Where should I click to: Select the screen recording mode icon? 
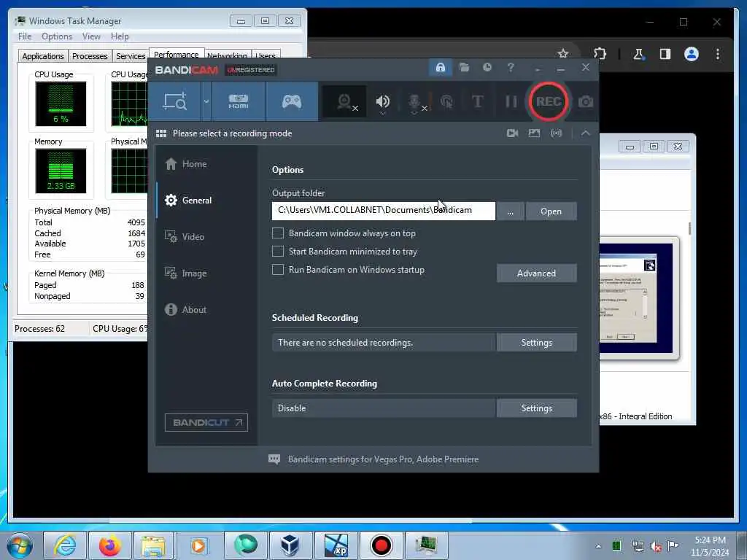point(174,101)
